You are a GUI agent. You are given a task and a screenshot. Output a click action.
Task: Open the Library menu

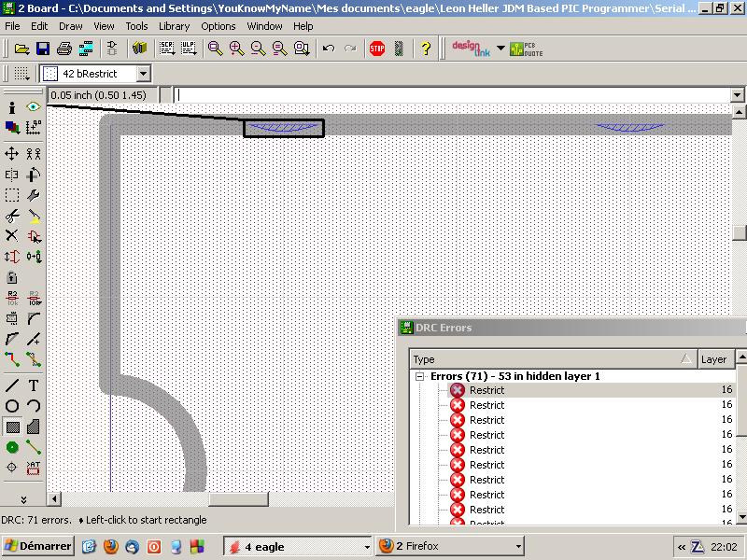pos(174,26)
